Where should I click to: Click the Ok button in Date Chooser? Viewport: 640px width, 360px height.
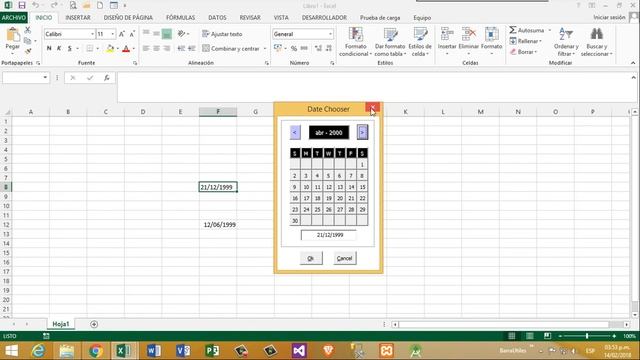pos(311,258)
